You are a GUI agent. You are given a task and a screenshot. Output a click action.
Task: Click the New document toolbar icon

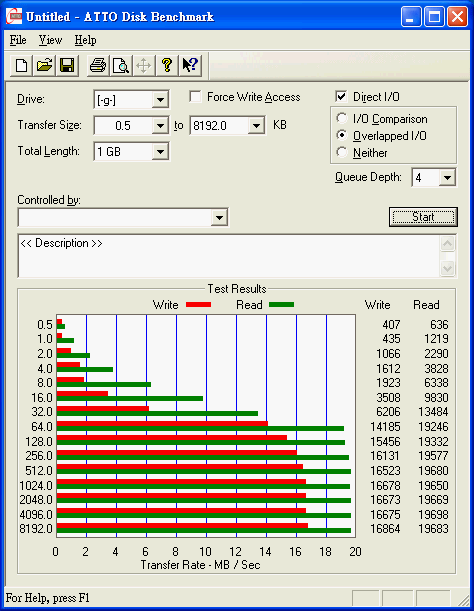(x=21, y=65)
